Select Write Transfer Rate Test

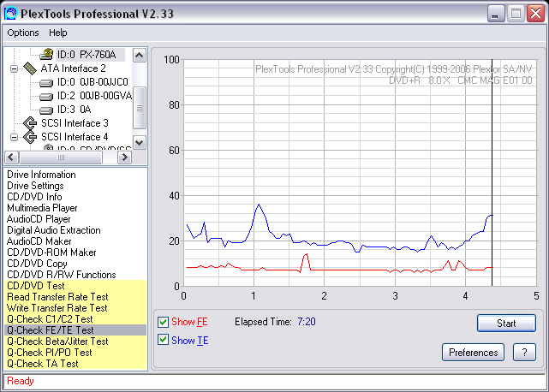(75, 308)
